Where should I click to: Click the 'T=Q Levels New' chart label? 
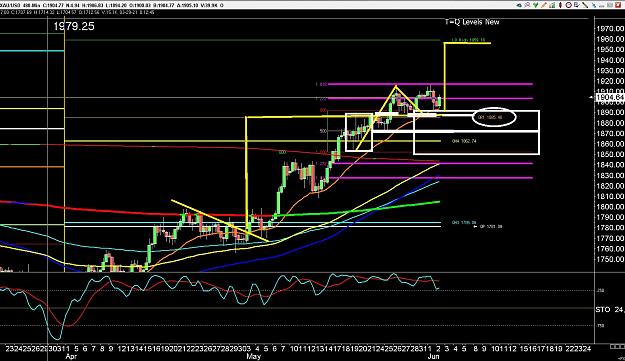point(472,22)
